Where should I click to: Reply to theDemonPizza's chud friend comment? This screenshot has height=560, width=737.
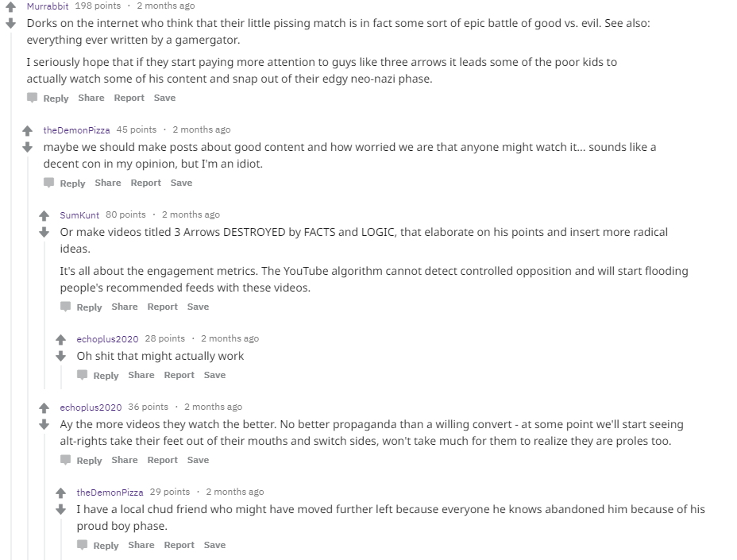106,546
